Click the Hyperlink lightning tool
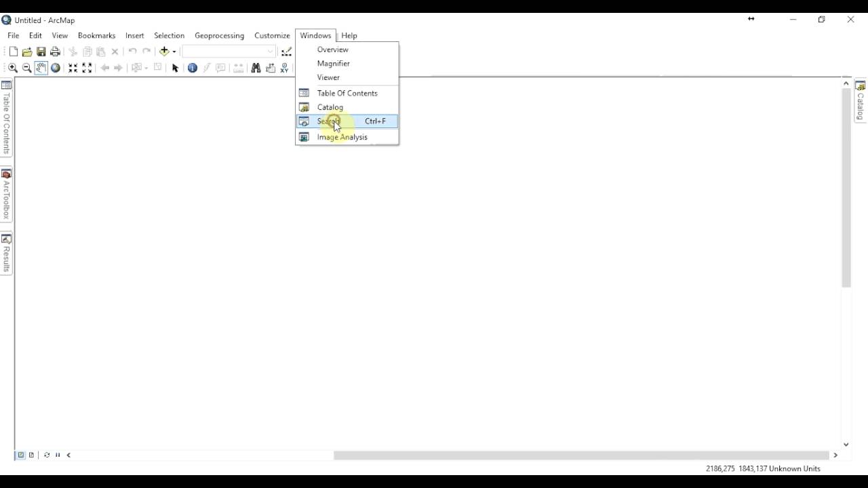The width and height of the screenshot is (868, 488). pos(207,68)
